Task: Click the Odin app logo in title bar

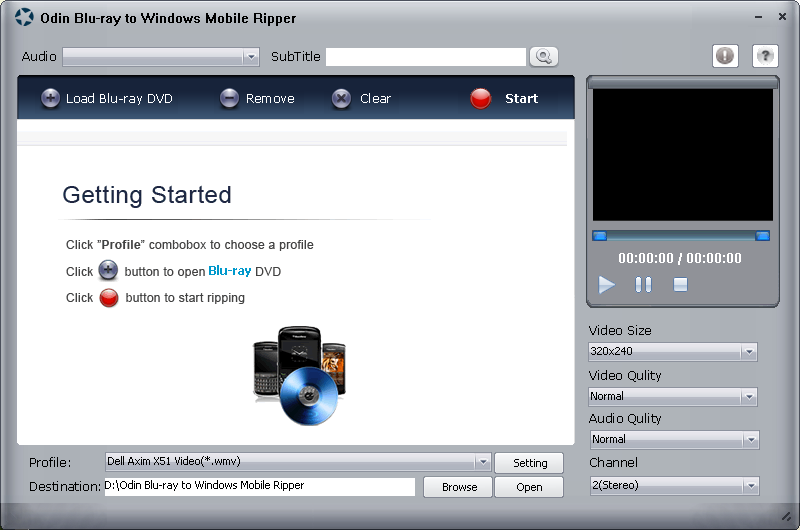Action: click(24, 17)
